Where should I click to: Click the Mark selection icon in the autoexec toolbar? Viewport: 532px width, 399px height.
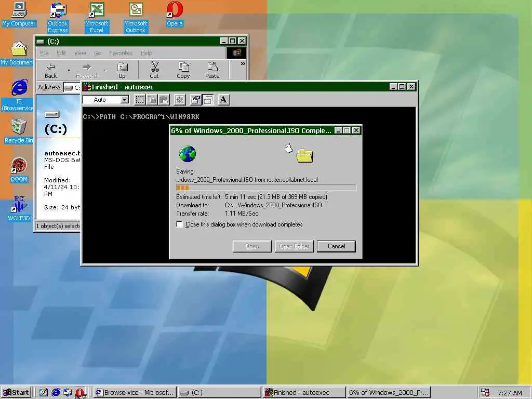140,99
